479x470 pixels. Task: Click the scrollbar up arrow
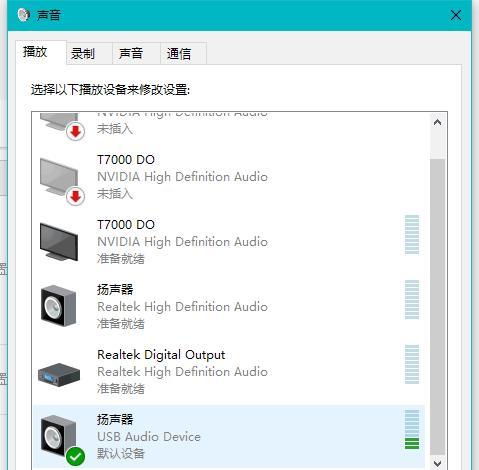click(438, 122)
